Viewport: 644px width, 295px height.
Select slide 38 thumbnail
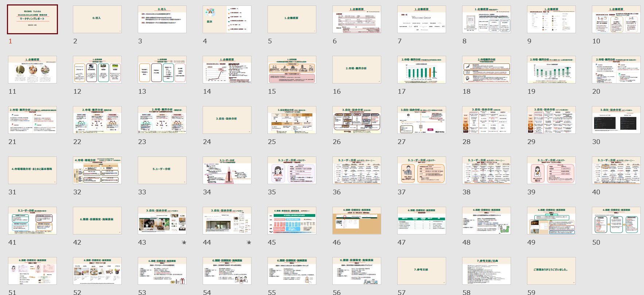click(487, 170)
